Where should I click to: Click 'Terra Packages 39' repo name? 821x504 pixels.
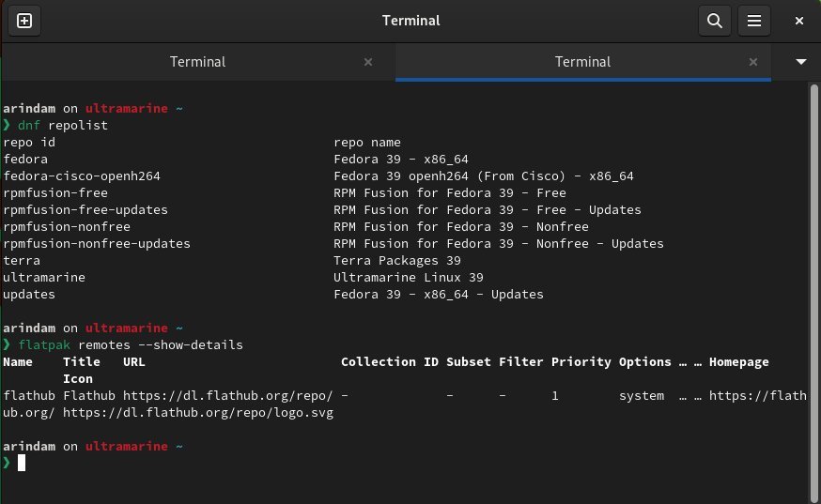[397, 260]
